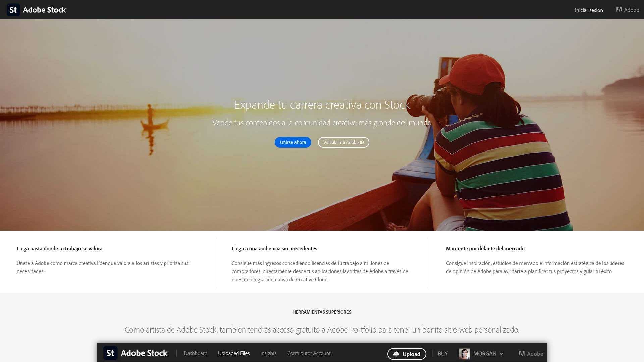This screenshot has height=362, width=644.
Task: Switch to the Dashboard tab
Action: [x=195, y=353]
